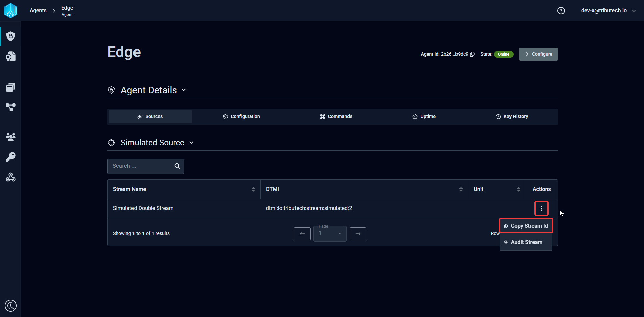Toggle dark mode with the moon icon

[11, 306]
